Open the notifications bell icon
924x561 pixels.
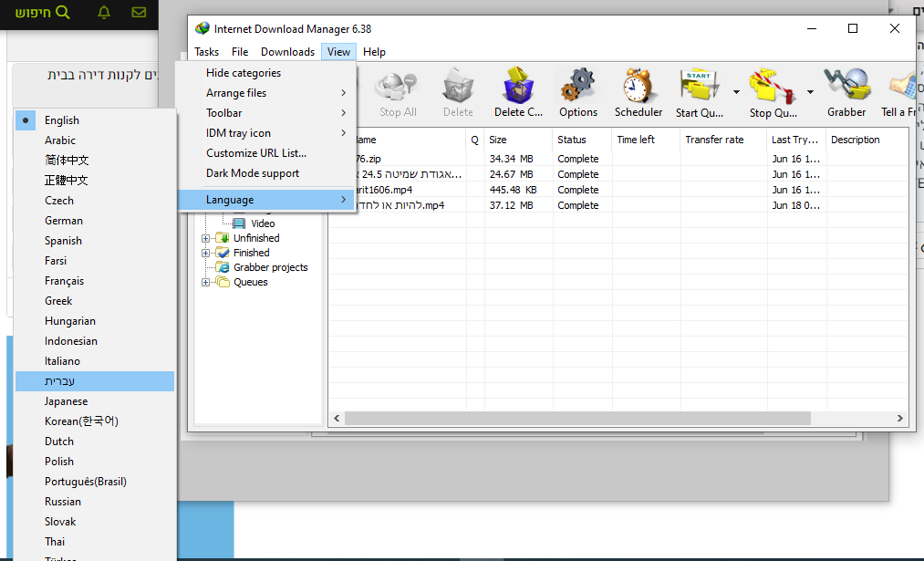tap(104, 12)
